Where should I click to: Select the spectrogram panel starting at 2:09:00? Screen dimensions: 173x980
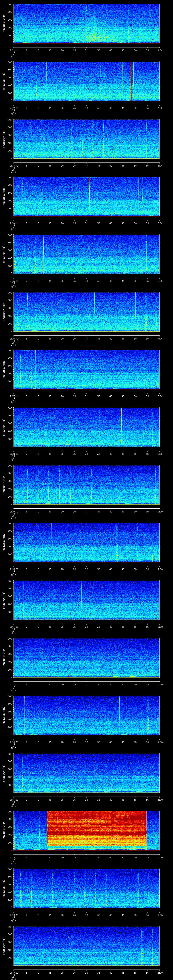pyautogui.click(x=86, y=485)
